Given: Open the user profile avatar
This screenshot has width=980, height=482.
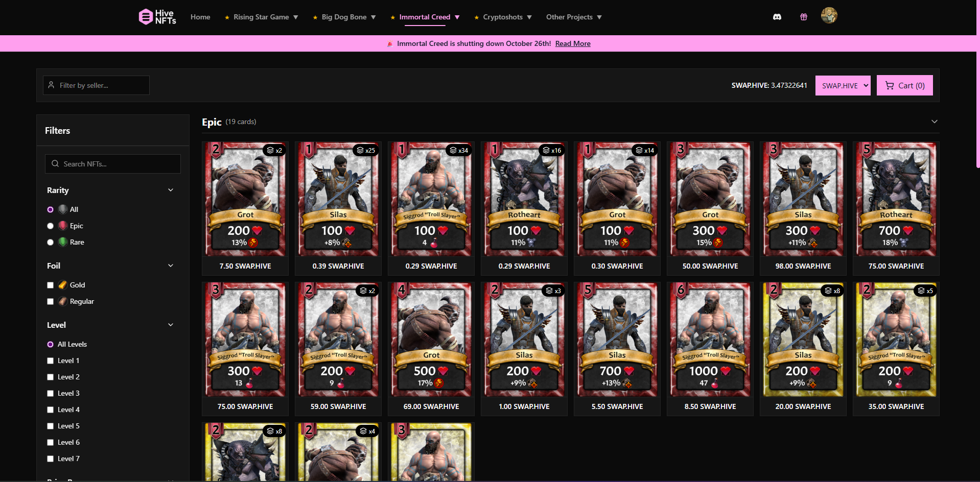Looking at the screenshot, I should tap(829, 15).
